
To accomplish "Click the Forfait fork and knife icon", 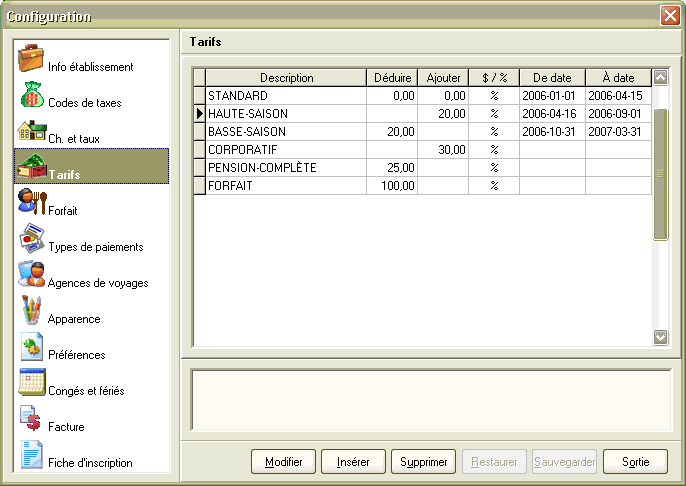I will point(31,203).
